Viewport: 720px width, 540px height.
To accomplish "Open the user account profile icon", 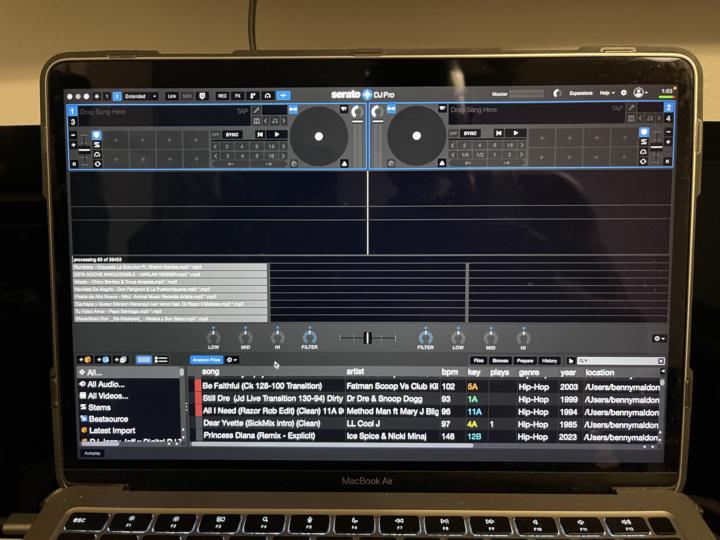I will 638,92.
